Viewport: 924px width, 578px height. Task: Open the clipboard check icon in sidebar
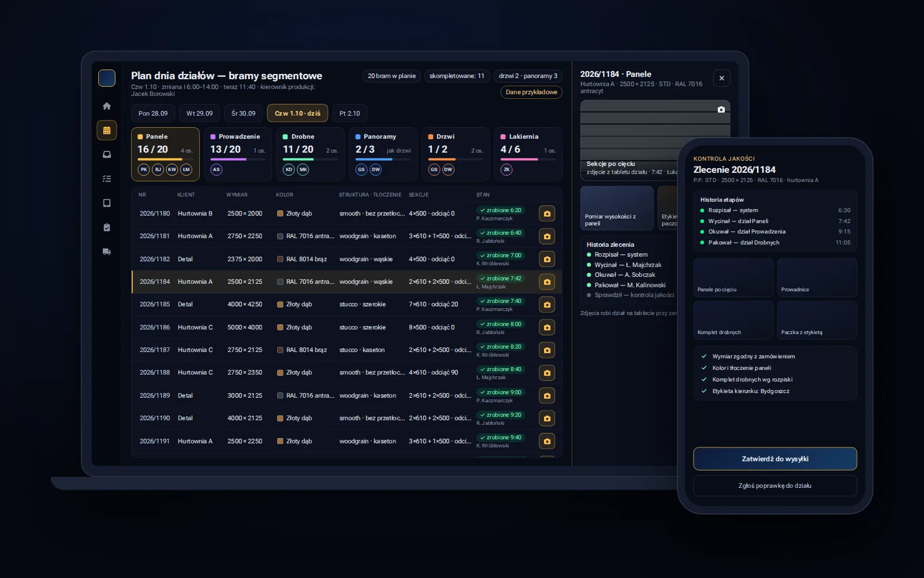(x=107, y=227)
